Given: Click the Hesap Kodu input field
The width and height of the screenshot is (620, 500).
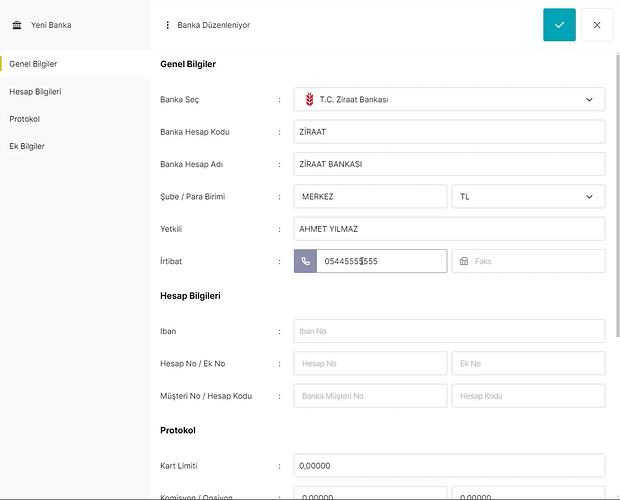Looking at the screenshot, I should click(528, 396).
